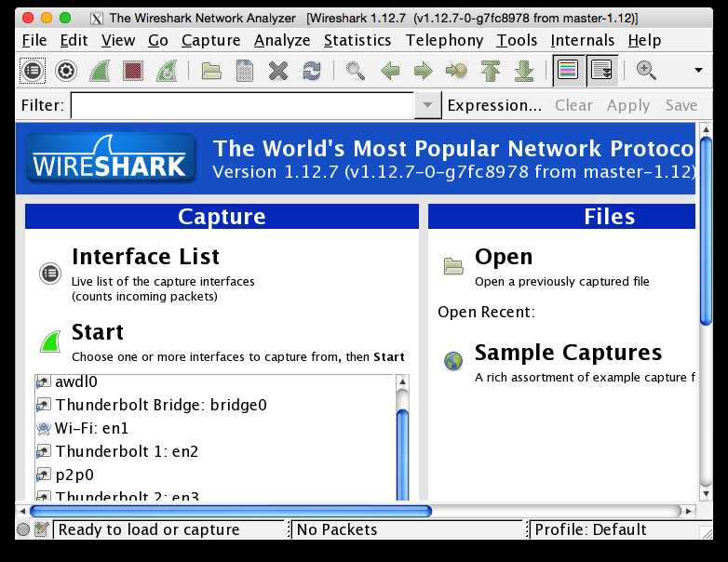
Task: Click the interface list vertical scrollbar thumb
Action: pyautogui.click(x=402, y=455)
